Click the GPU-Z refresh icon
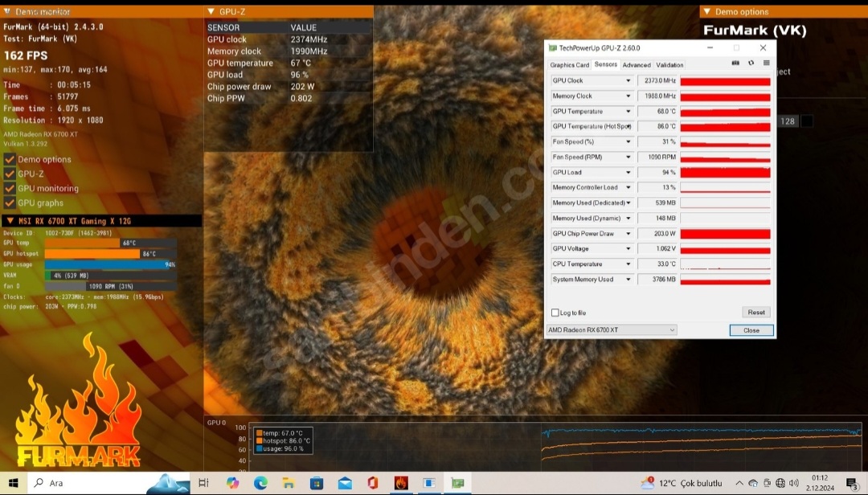Viewport: 868px width, 495px height. 751,63
